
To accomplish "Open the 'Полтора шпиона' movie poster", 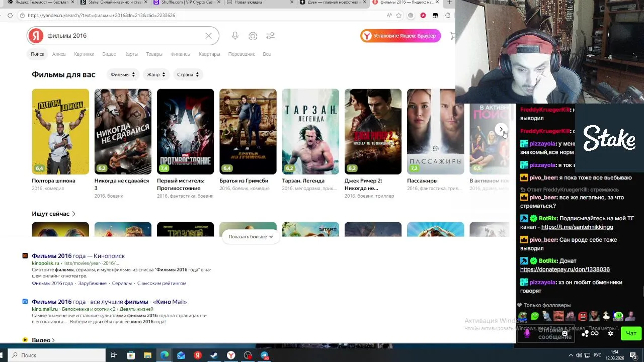I will (x=60, y=132).
